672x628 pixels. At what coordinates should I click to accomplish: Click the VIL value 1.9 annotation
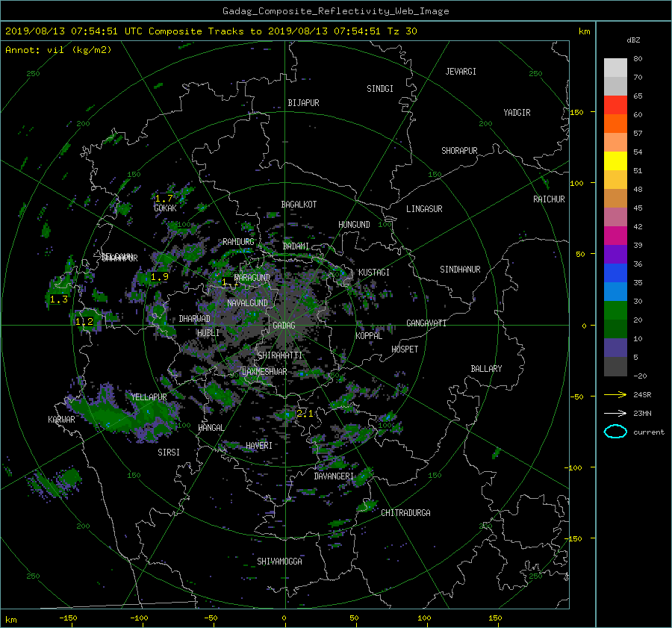click(x=160, y=277)
